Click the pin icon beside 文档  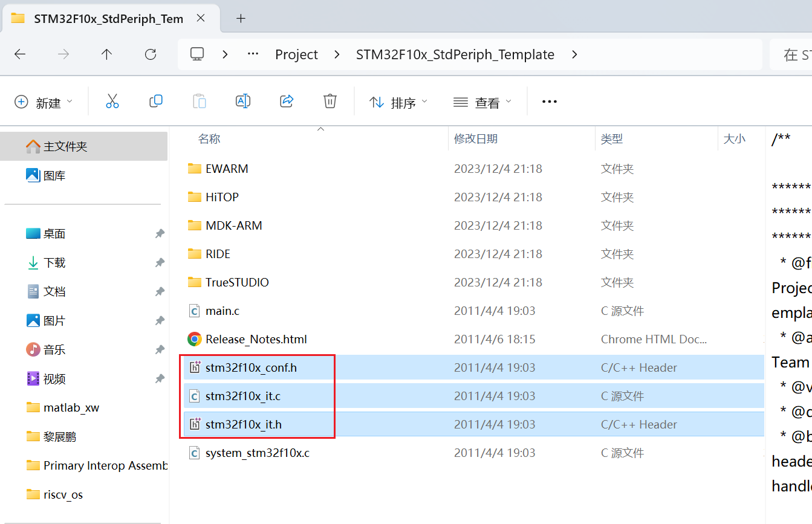click(160, 292)
